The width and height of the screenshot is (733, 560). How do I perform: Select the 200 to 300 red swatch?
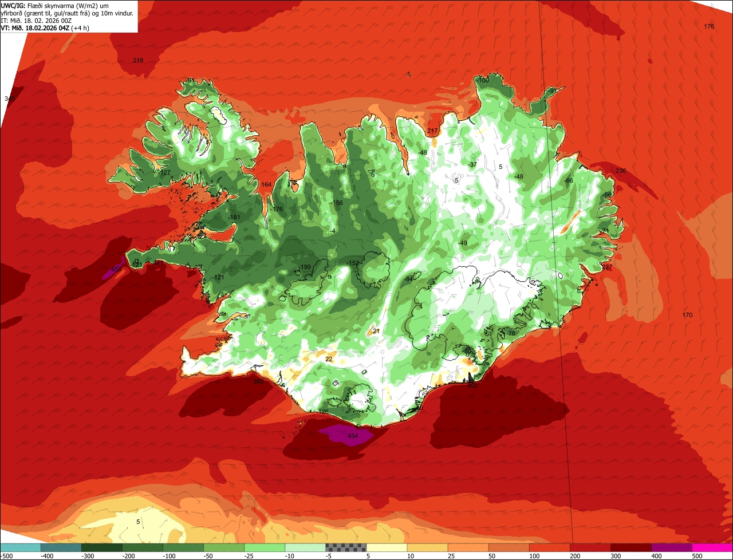590,547
